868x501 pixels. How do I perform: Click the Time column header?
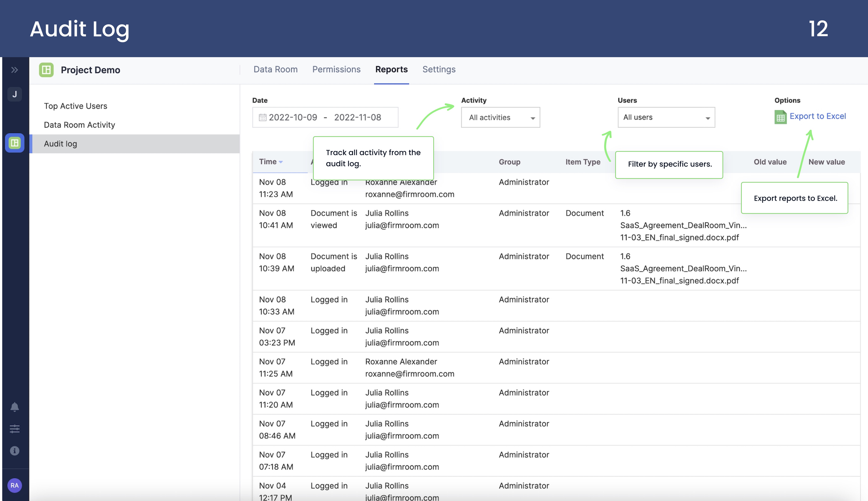click(268, 162)
